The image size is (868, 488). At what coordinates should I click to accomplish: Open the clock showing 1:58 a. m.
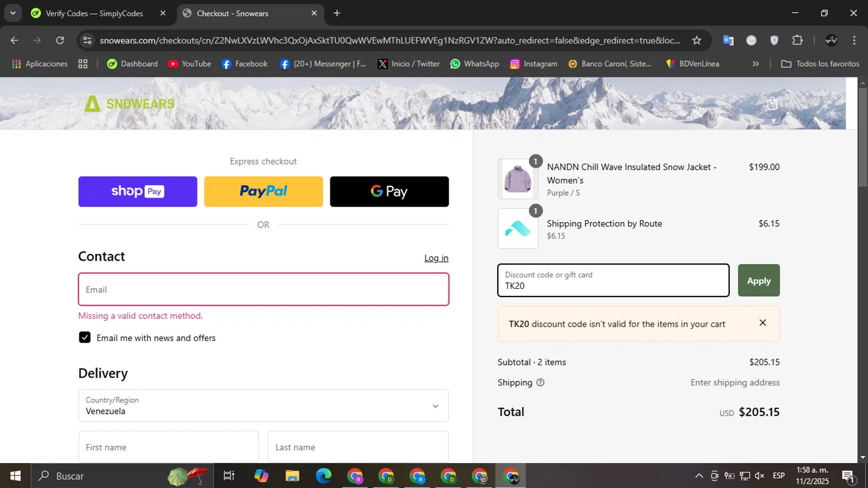[x=812, y=476]
